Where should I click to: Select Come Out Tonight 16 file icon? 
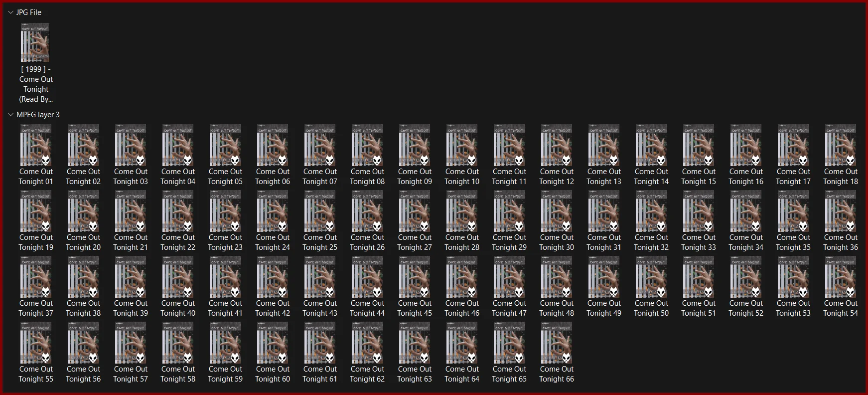point(746,145)
